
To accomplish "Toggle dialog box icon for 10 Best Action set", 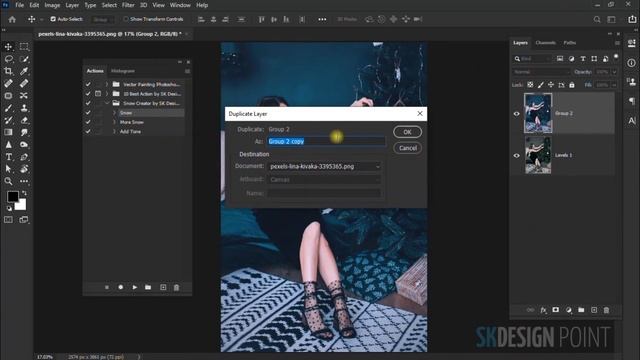I will (x=98, y=94).
